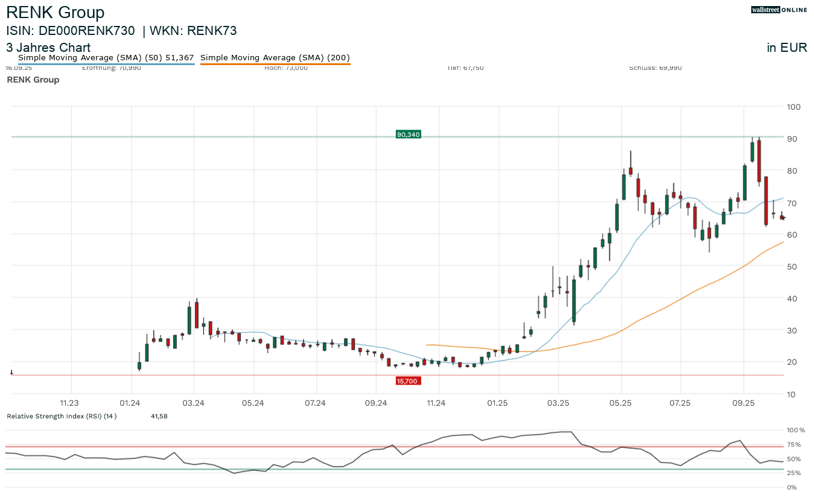Select the Simple Moving Average (SMA) (200) legend
814x504 pixels.
(x=275, y=57)
